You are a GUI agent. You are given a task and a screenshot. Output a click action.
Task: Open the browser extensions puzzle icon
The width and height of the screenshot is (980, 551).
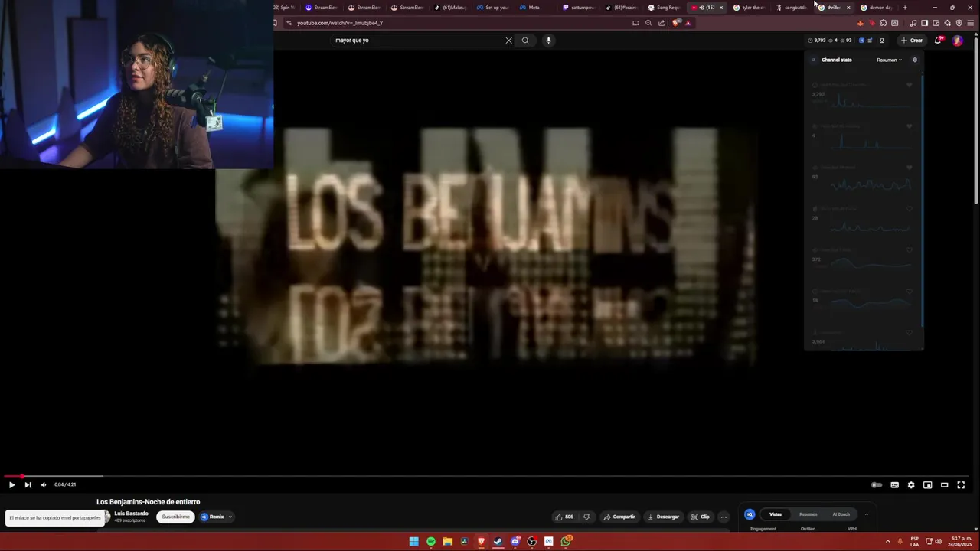click(x=883, y=23)
